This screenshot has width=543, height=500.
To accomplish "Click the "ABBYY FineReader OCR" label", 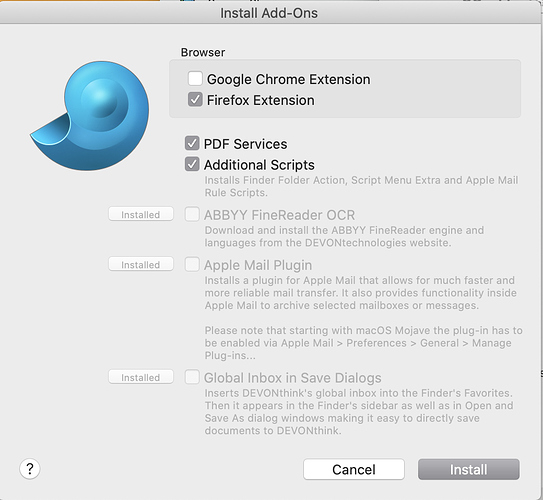I will 279,215.
